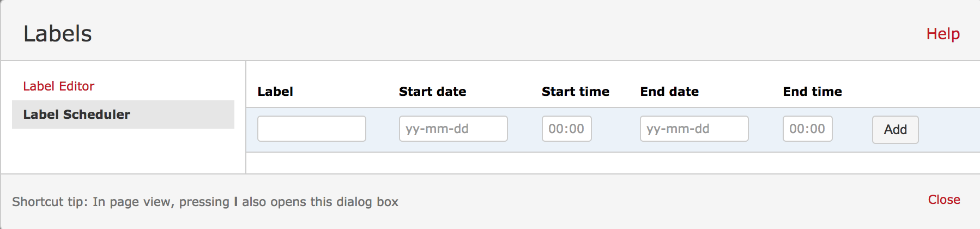Switch to the Label Editor tab

click(59, 86)
